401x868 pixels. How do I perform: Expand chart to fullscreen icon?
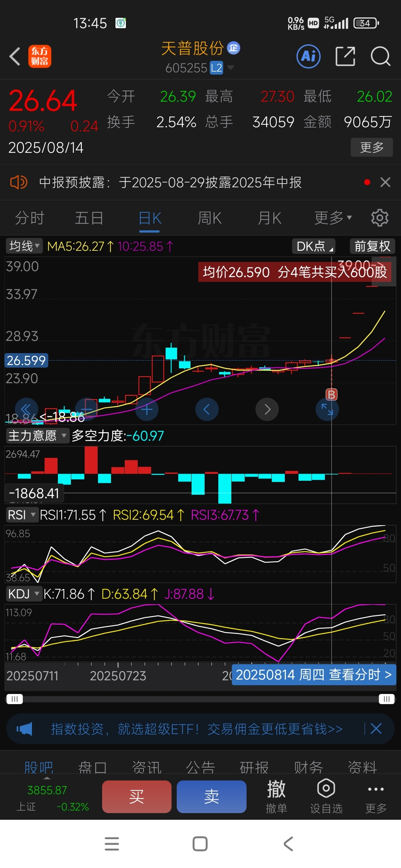327,409
